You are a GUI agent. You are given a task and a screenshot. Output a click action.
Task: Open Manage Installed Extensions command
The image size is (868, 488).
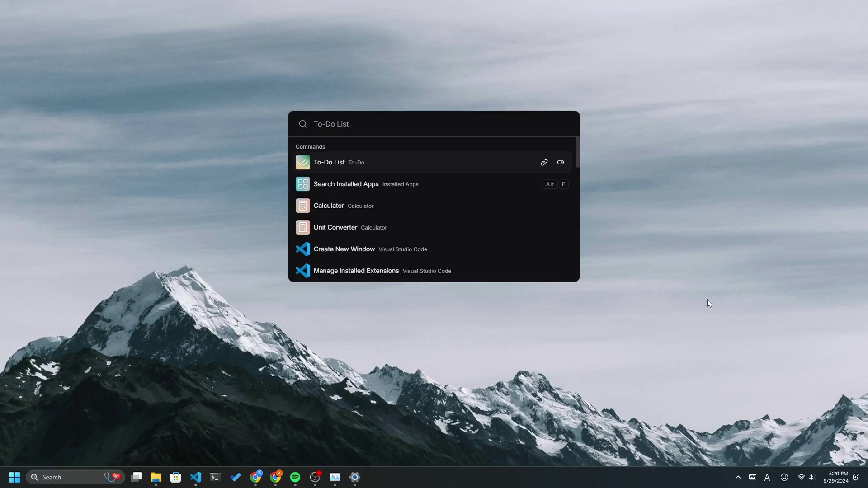[356, 271]
